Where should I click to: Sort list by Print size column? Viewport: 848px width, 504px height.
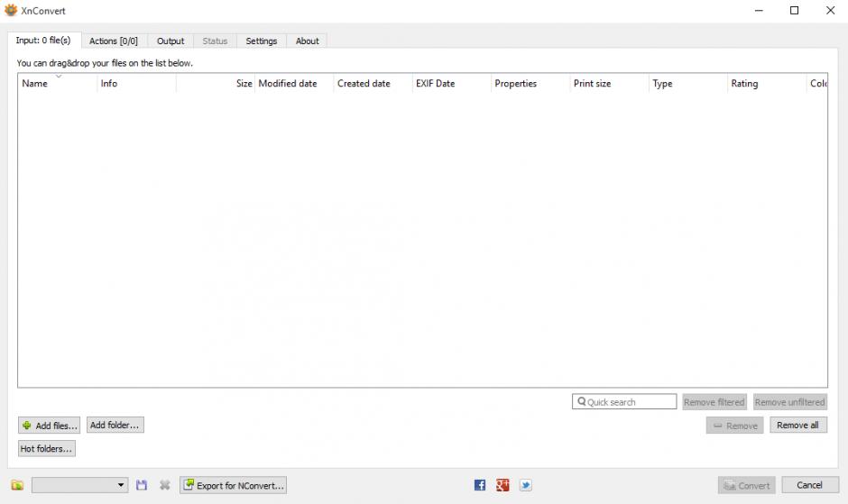(x=609, y=83)
